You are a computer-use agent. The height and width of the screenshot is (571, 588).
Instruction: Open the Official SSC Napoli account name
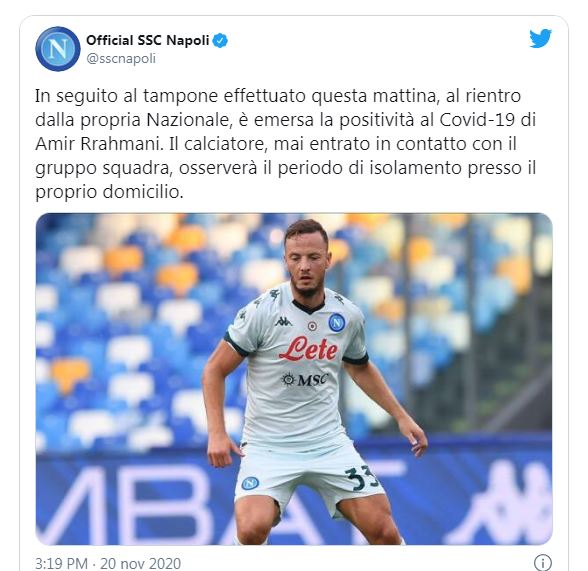tap(147, 40)
